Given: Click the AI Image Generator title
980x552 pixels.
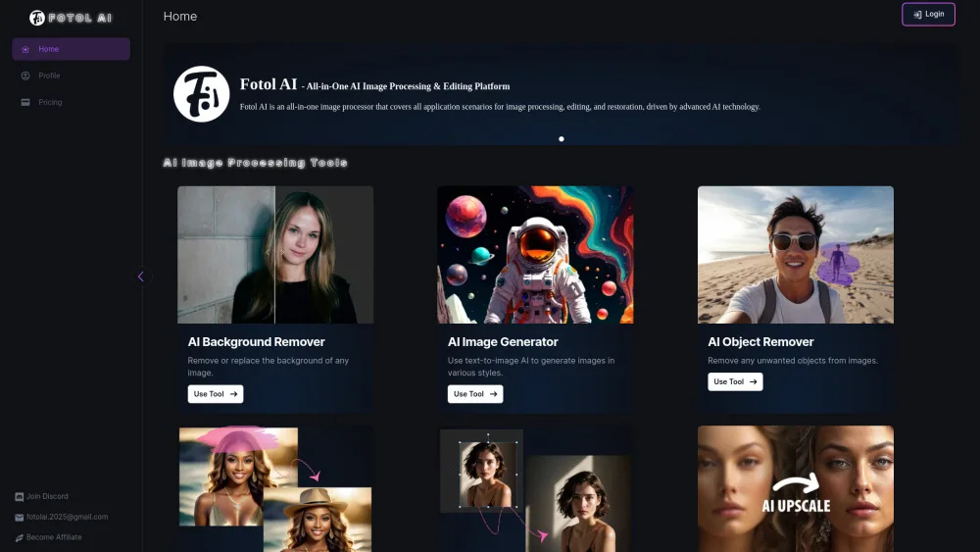Looking at the screenshot, I should (x=503, y=342).
